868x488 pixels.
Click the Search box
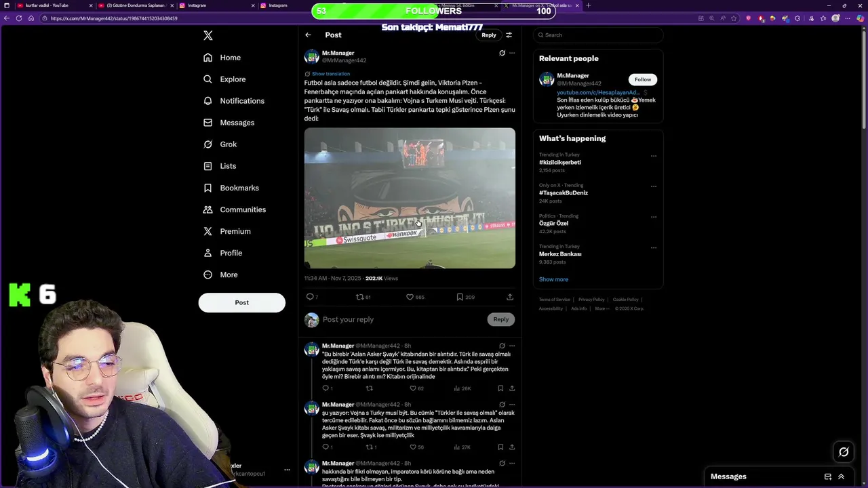point(598,35)
